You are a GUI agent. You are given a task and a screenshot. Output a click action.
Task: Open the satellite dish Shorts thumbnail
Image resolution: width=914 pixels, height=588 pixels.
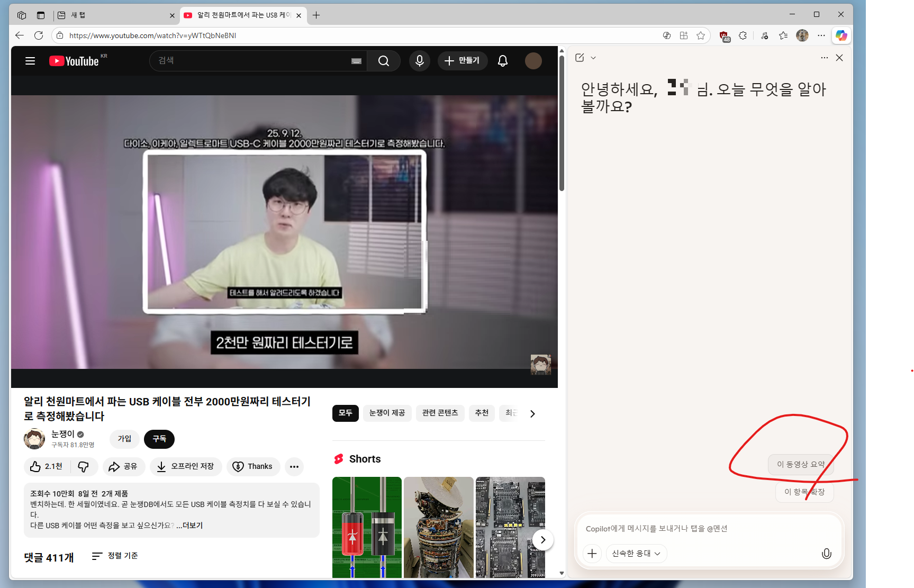(439, 527)
